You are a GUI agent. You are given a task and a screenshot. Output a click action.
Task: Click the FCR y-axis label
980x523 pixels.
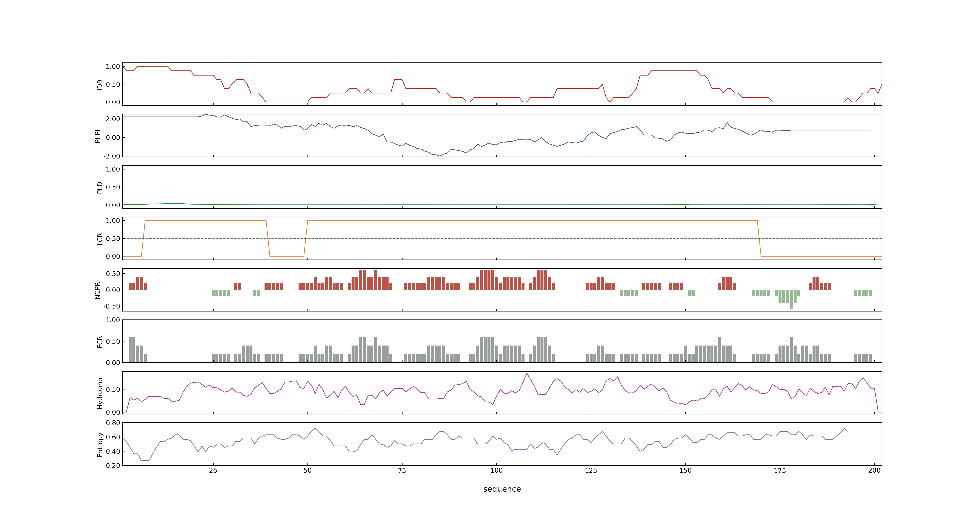click(100, 341)
